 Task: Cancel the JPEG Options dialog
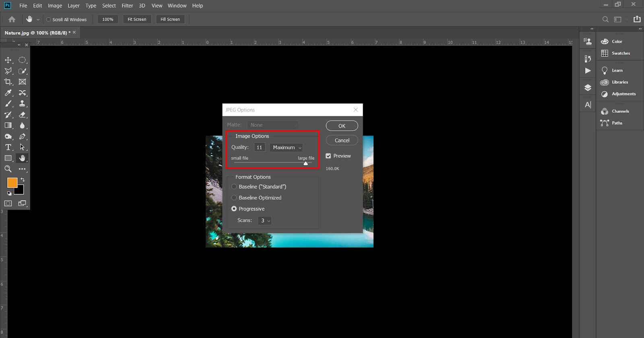(342, 140)
